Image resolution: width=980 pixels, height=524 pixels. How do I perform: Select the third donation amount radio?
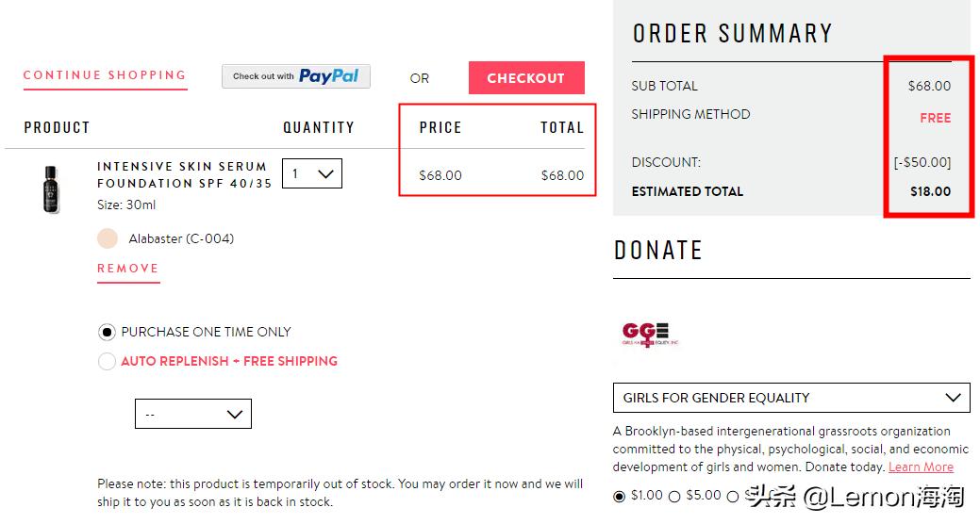pyautogui.click(x=733, y=496)
